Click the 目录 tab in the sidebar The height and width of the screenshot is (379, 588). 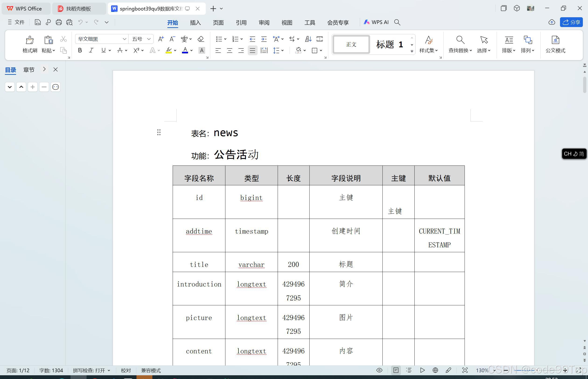[10, 70]
